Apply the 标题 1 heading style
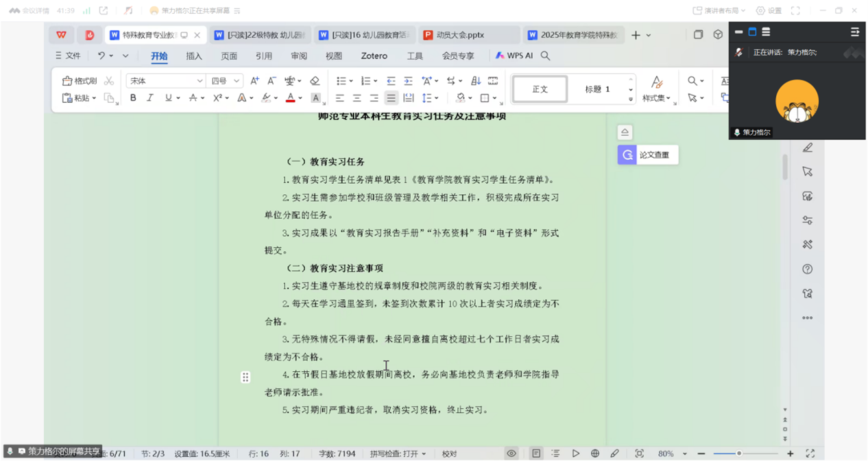Viewport: 868px width, 461px height. pyautogui.click(x=597, y=89)
